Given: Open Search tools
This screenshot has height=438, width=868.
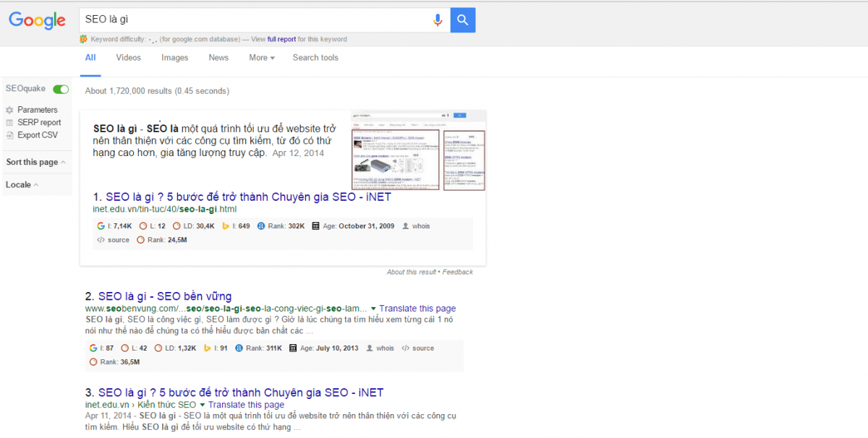Looking at the screenshot, I should [315, 58].
